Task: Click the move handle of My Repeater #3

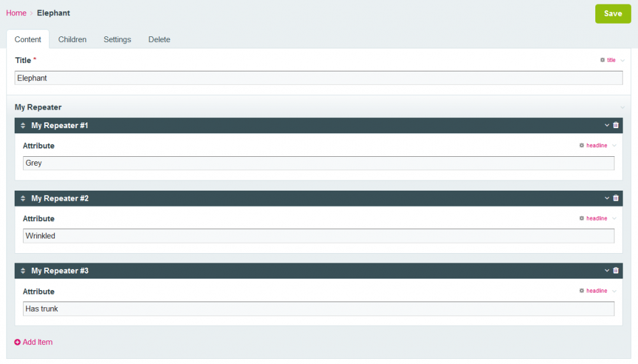Action: tap(23, 271)
